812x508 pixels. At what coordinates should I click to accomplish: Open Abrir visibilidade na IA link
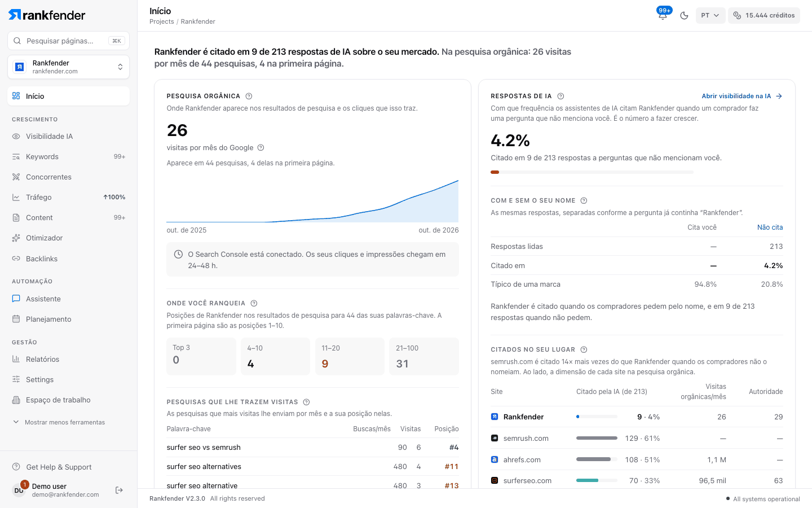click(x=742, y=96)
